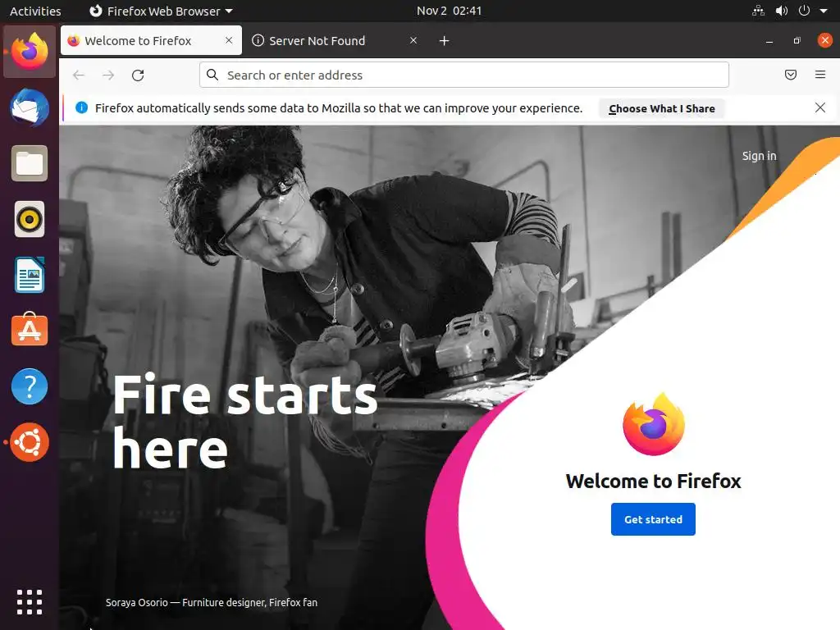
Task: Click the Save to Pocket icon
Action: 790,75
